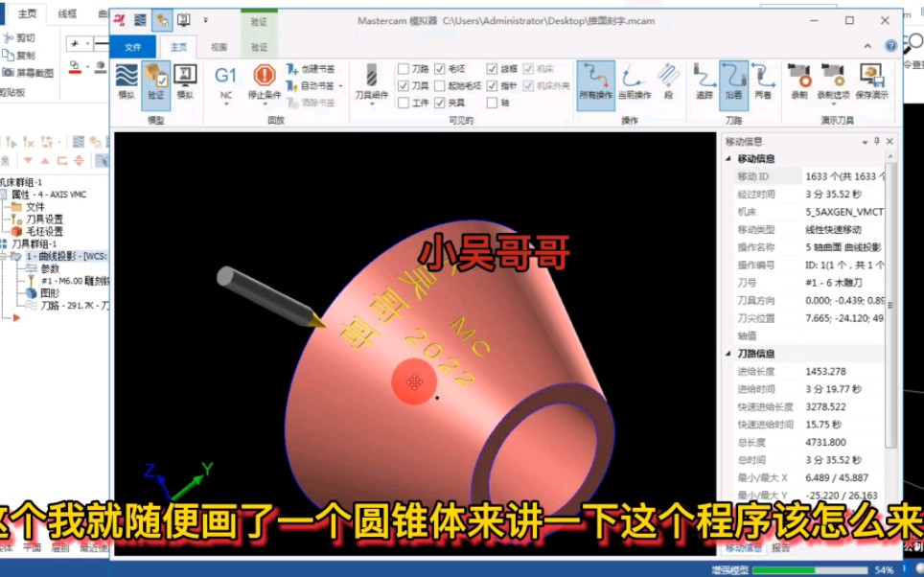The width and height of the screenshot is (924, 577).
Task: Click the G1 NC playback icon
Action: [224, 75]
